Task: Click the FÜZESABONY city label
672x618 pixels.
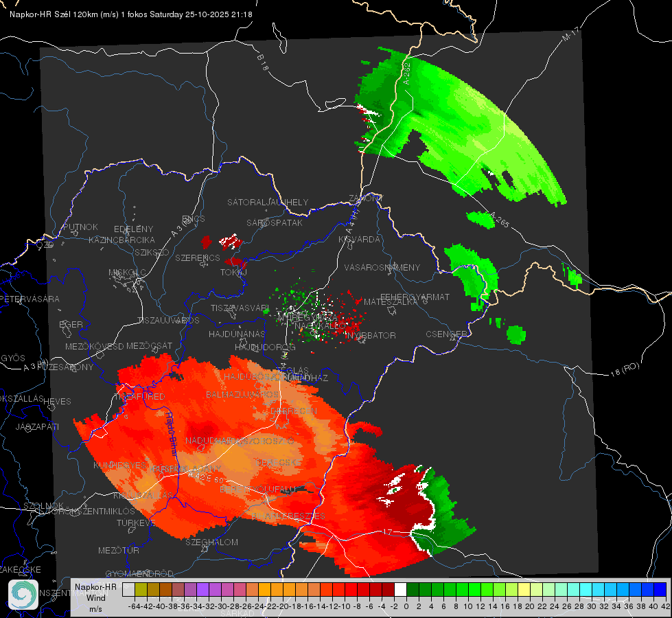Action: (x=65, y=367)
